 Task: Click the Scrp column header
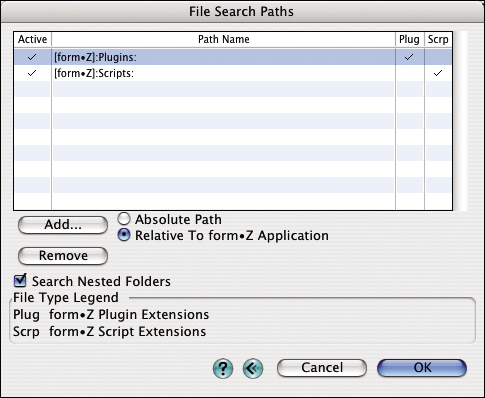(438, 40)
